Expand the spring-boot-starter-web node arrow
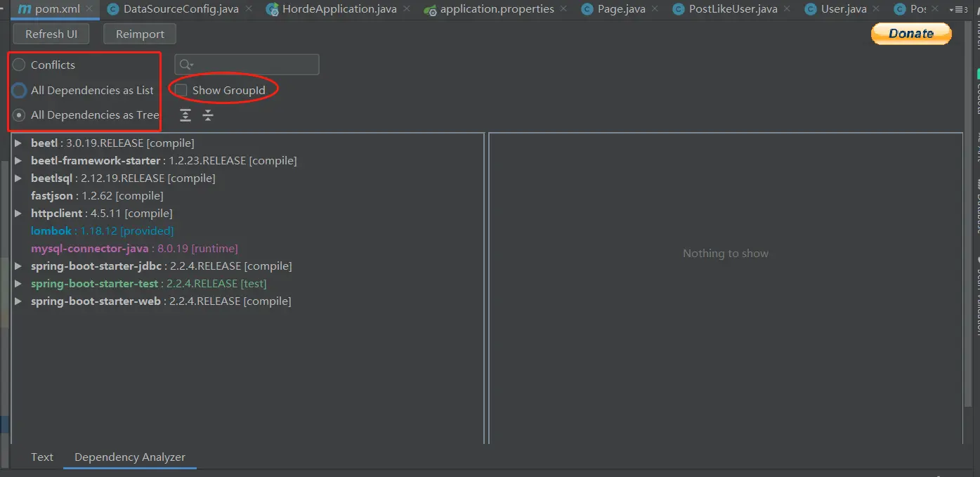Image resolution: width=980 pixels, height=477 pixels. pos(18,301)
